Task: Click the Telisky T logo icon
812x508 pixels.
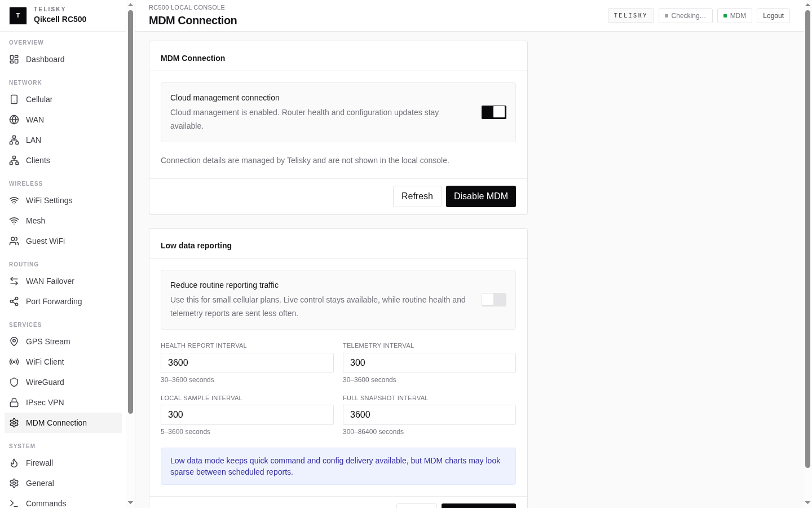Action: click(18, 15)
